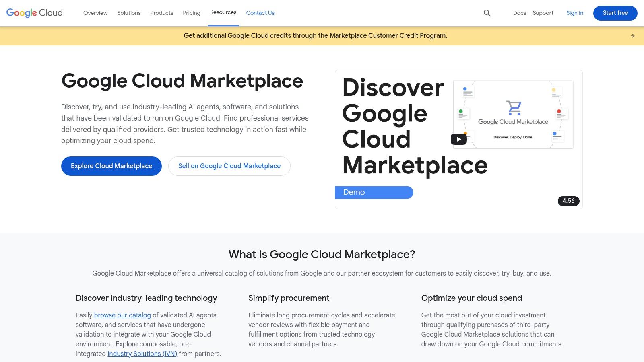Open the Resources dropdown
644x362 pixels.
[223, 12]
